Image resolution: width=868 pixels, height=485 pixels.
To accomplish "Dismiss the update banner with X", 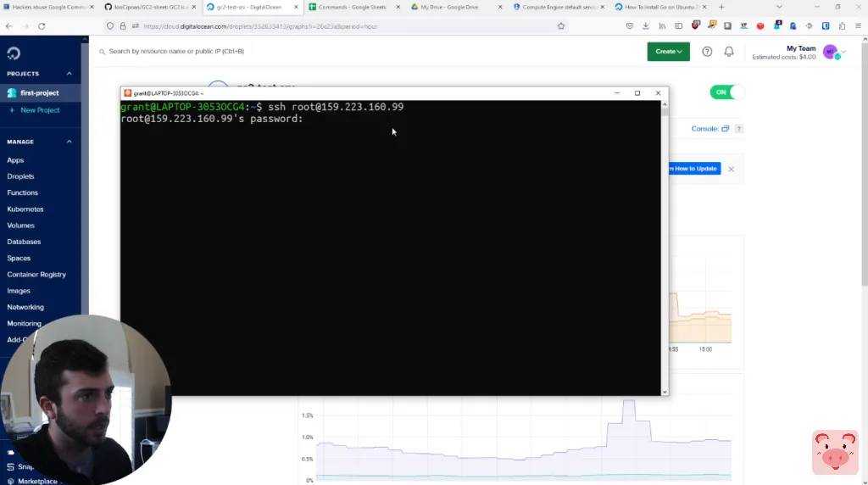I will [x=732, y=170].
